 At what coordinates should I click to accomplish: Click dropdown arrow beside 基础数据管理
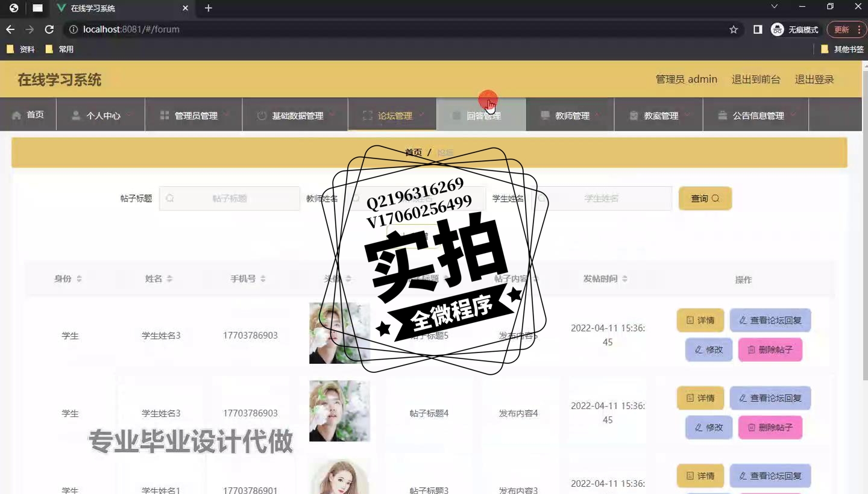[x=332, y=113]
